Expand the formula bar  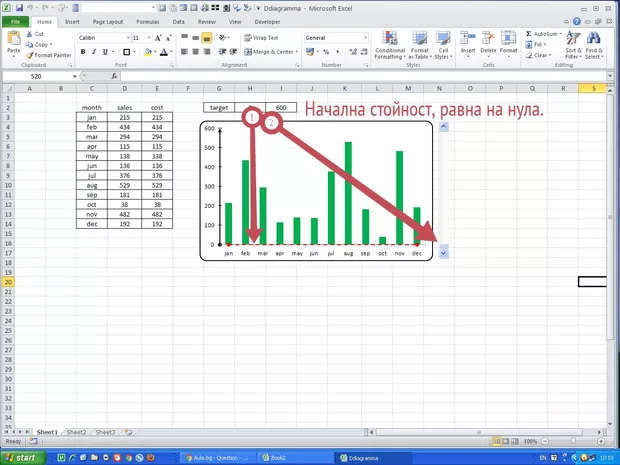(610, 76)
